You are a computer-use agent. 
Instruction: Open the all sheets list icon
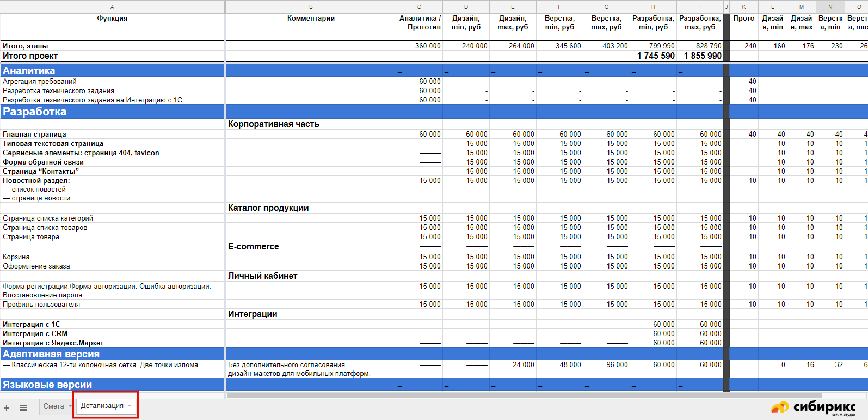click(x=23, y=408)
